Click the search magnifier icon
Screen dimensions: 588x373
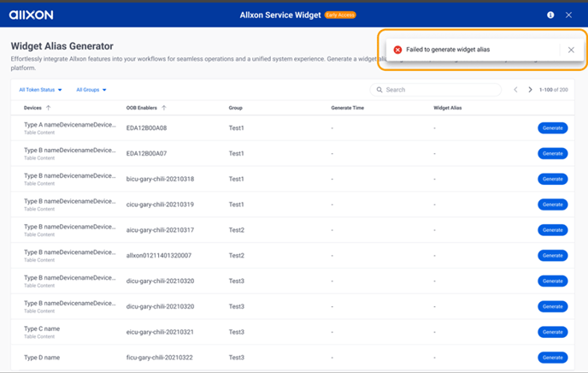pyautogui.click(x=379, y=90)
